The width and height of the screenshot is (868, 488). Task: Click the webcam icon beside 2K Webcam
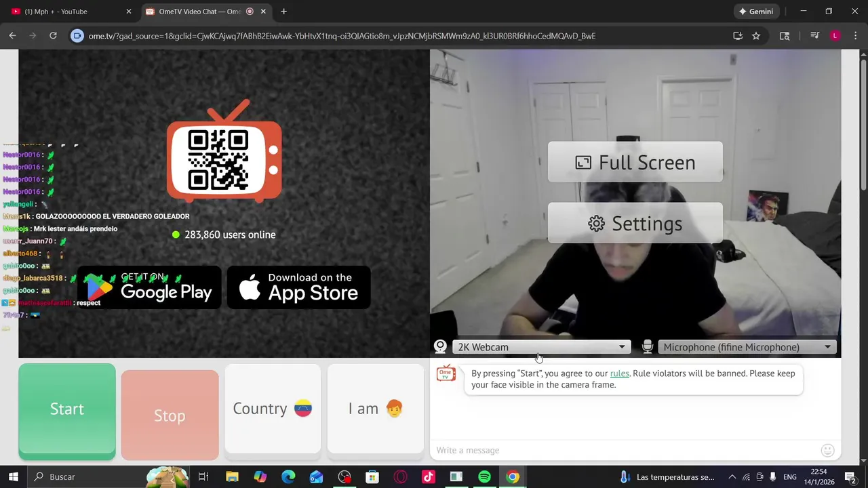point(440,347)
